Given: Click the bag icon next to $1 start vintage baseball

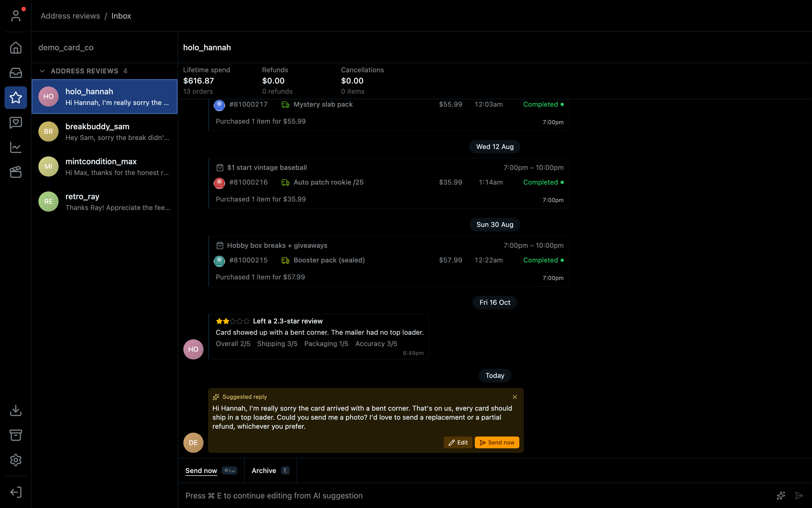Looking at the screenshot, I should pyautogui.click(x=220, y=168).
